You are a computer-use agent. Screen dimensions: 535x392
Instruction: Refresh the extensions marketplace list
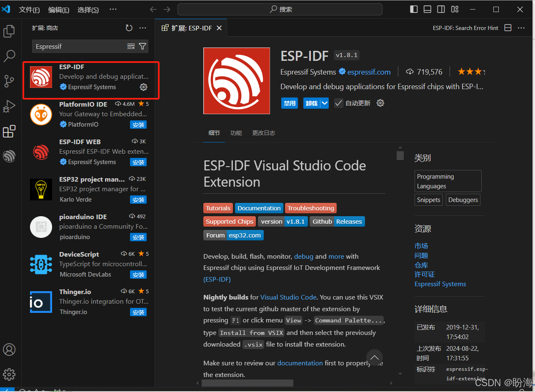click(x=129, y=28)
